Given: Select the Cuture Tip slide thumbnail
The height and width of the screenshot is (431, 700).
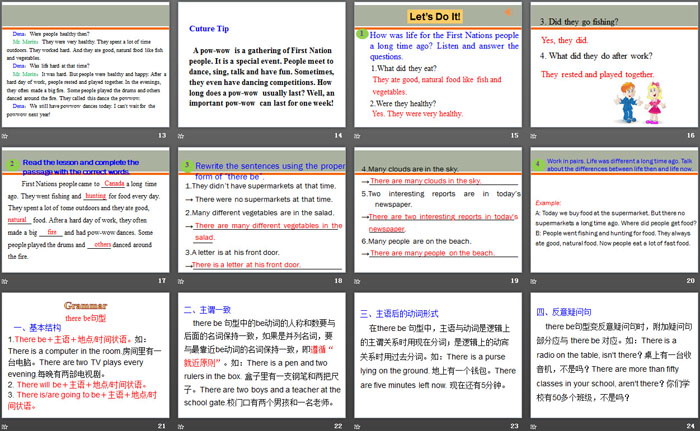Looking at the screenshot, I should click(x=262, y=72).
